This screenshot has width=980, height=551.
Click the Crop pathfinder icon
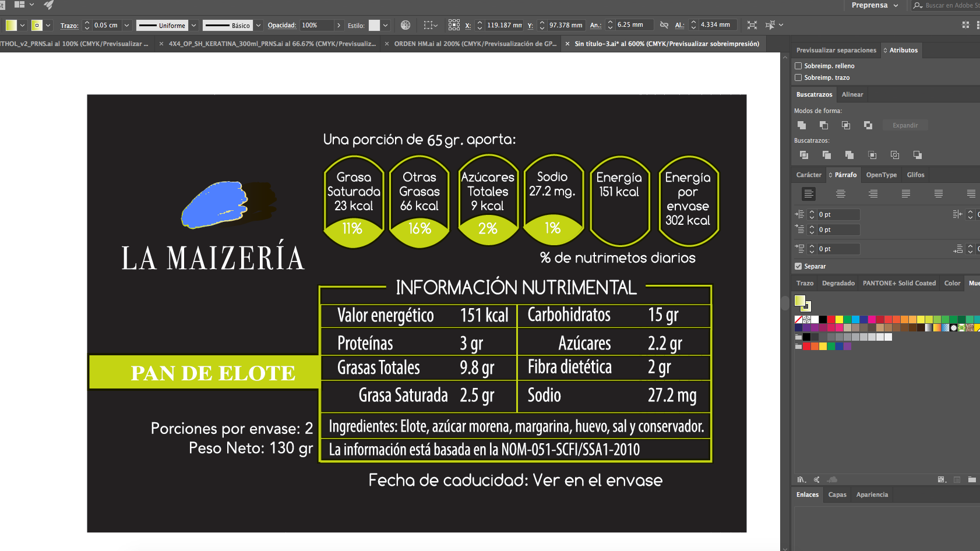(x=872, y=155)
